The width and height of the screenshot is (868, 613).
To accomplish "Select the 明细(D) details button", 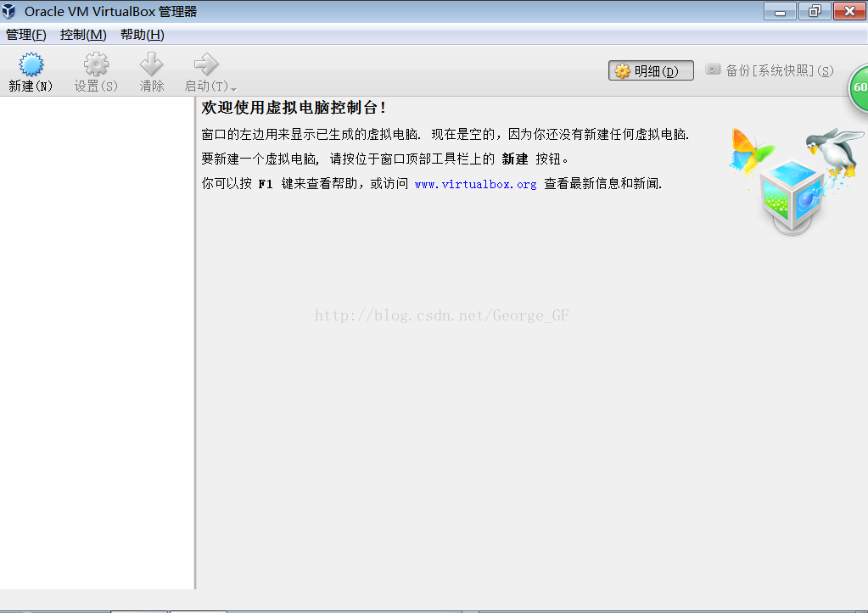I will click(651, 71).
